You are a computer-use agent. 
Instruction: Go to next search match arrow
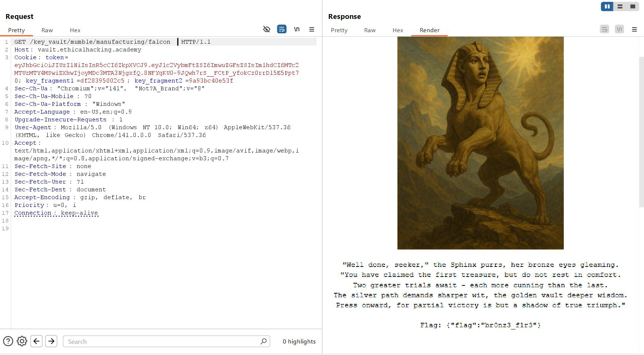(51, 341)
